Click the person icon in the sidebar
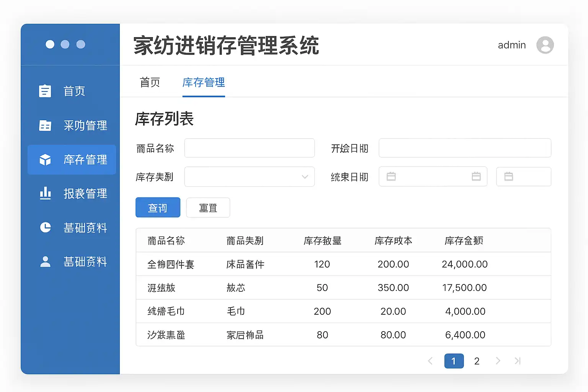 [45, 261]
